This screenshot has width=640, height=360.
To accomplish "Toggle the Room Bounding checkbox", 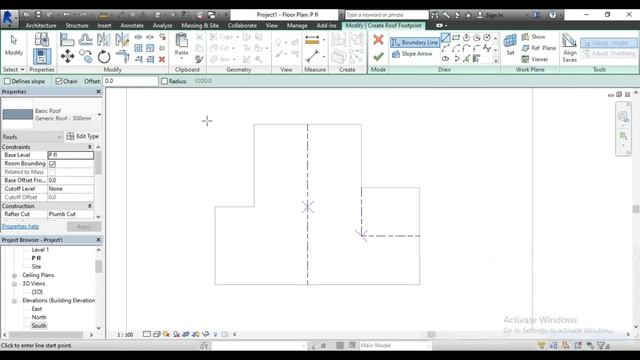I will click(52, 164).
